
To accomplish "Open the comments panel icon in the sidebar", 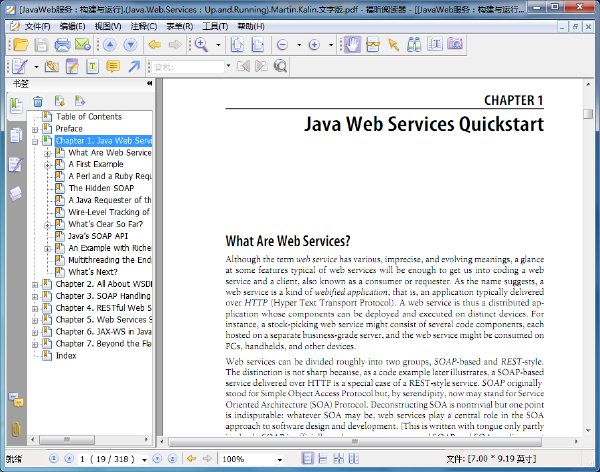I will [x=16, y=400].
